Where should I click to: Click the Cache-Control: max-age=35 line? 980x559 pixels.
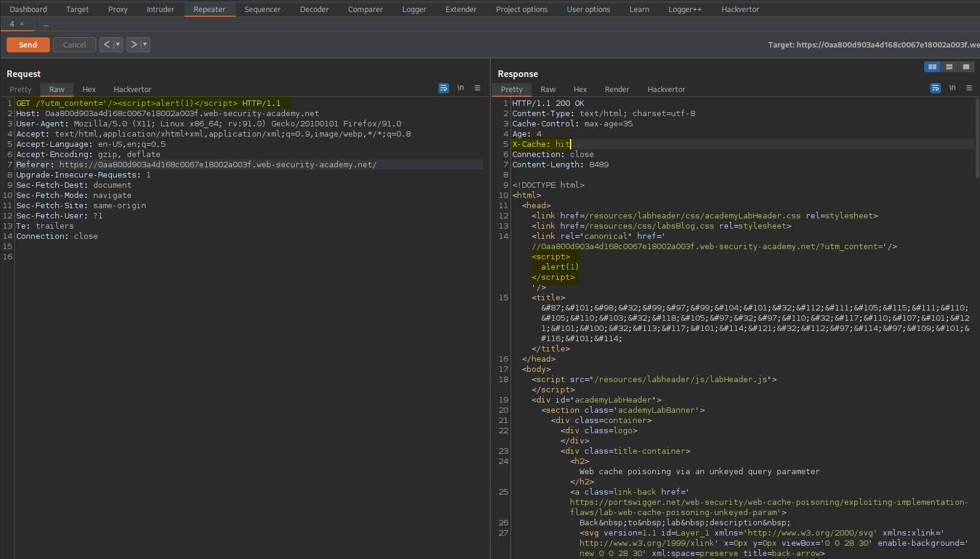572,124
